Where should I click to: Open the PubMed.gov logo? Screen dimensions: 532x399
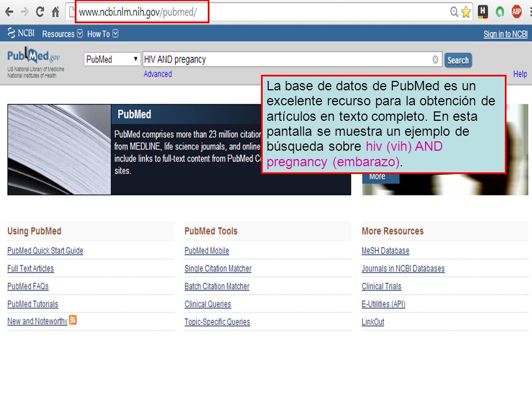[34, 56]
